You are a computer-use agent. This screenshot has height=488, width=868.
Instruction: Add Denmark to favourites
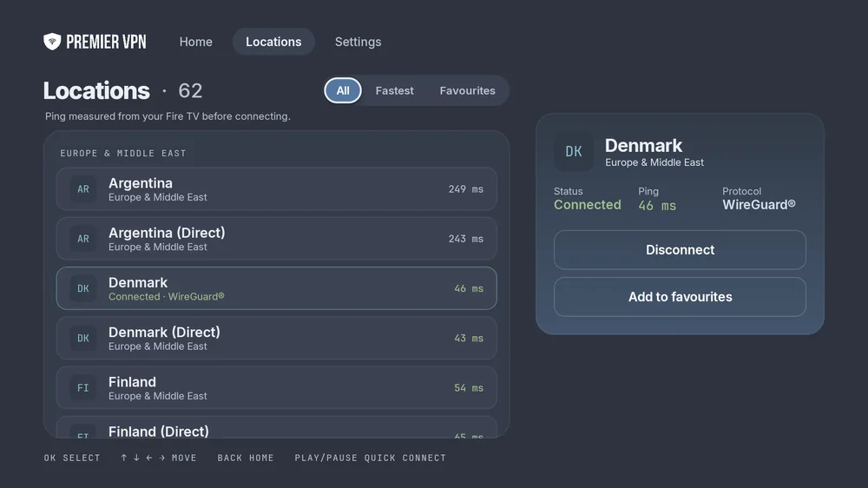680,297
